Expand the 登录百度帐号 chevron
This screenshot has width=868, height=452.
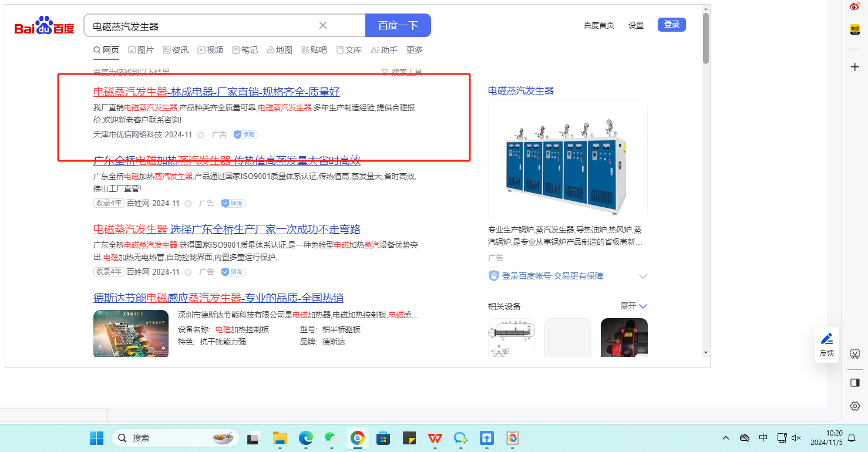tap(642, 276)
